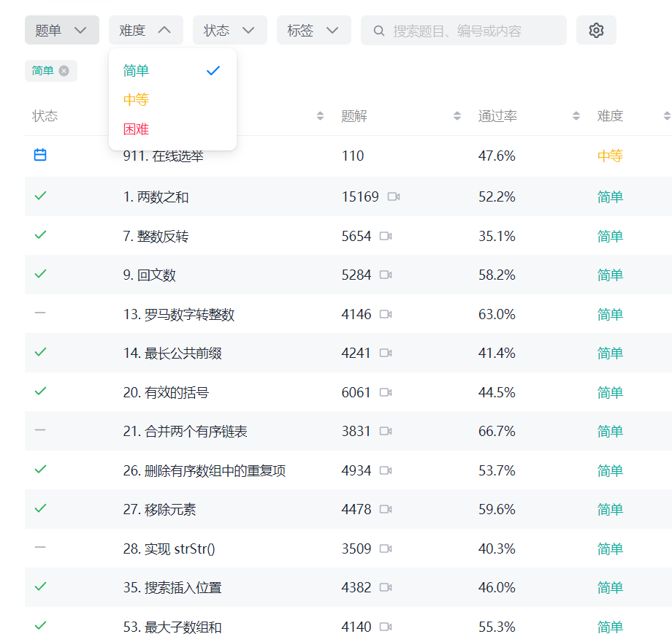This screenshot has height=642, width=672.
Task: Click the checkmark icon beside 35. 搜索插入位置
Action: (x=40, y=586)
